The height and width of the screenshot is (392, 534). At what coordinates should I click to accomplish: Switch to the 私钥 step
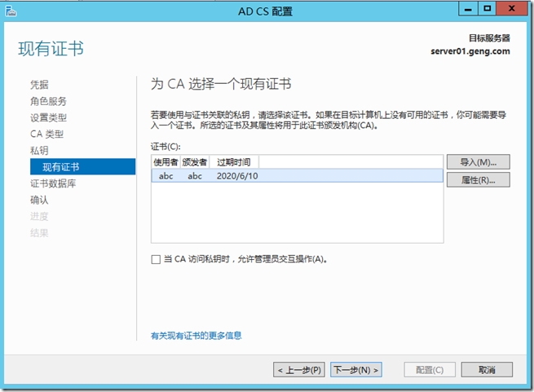tap(39, 150)
